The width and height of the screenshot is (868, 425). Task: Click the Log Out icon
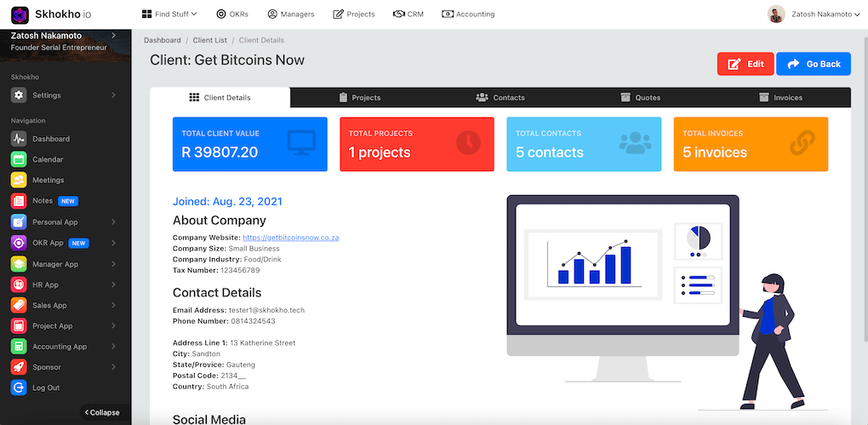coord(19,388)
